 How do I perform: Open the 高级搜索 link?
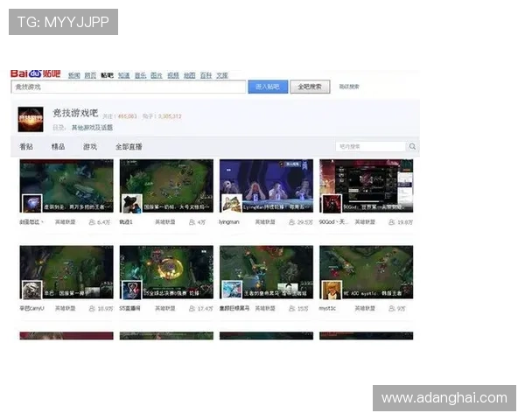[x=349, y=87]
